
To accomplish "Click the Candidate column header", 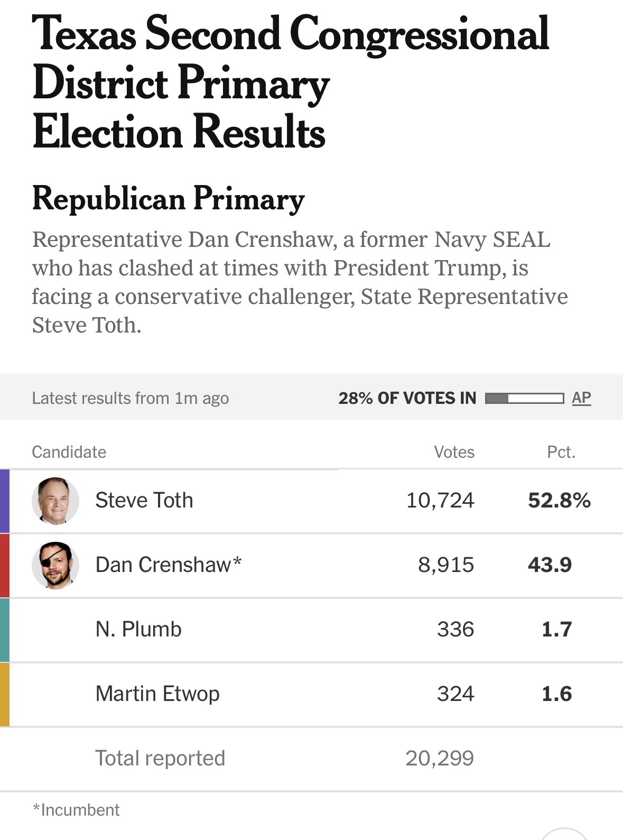I will [69, 452].
